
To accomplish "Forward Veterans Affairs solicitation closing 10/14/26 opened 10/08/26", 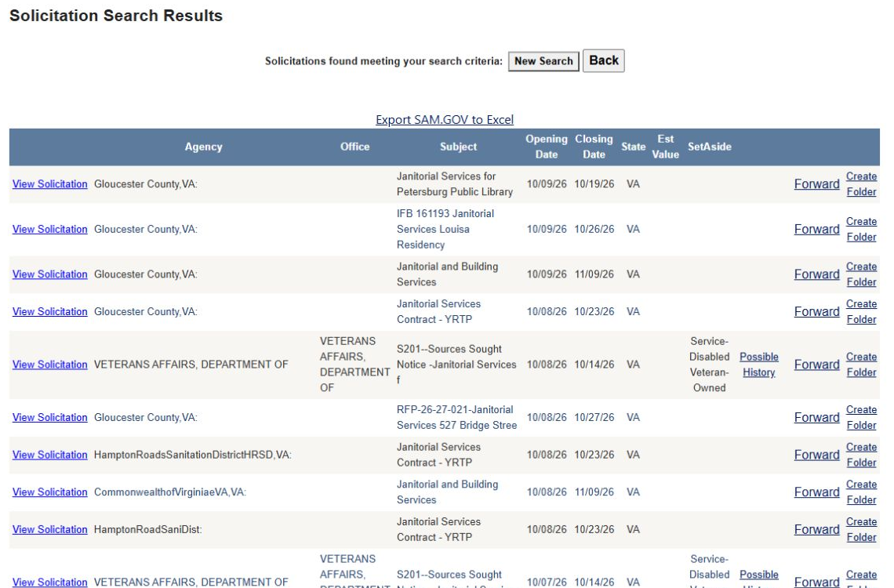I will click(x=816, y=365).
